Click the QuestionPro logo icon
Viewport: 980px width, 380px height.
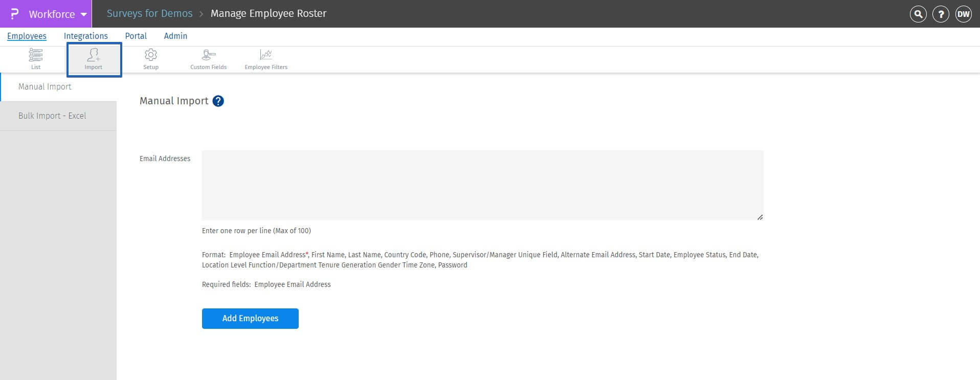point(14,14)
